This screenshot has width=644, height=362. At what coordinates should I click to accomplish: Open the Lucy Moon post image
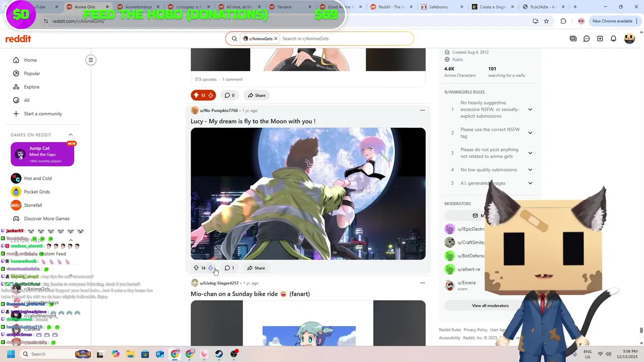coord(308,194)
